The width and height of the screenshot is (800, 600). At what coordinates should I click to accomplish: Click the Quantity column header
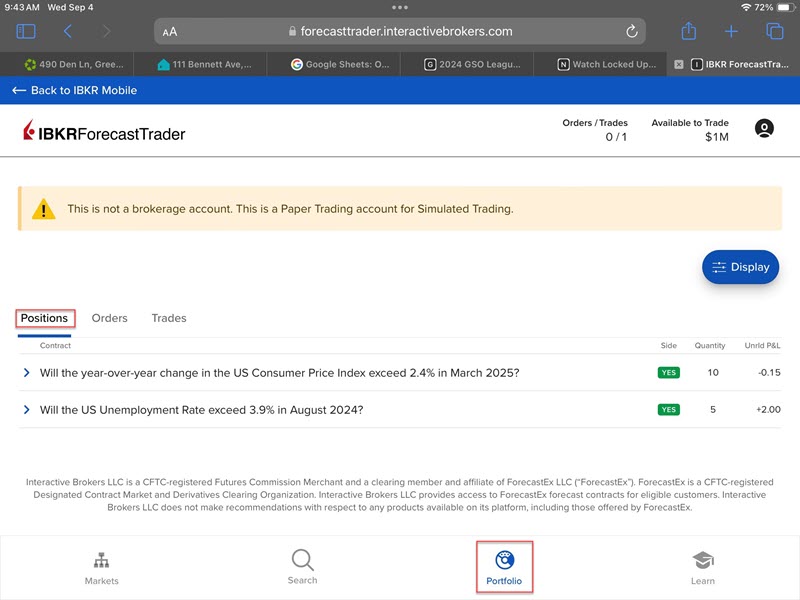710,345
